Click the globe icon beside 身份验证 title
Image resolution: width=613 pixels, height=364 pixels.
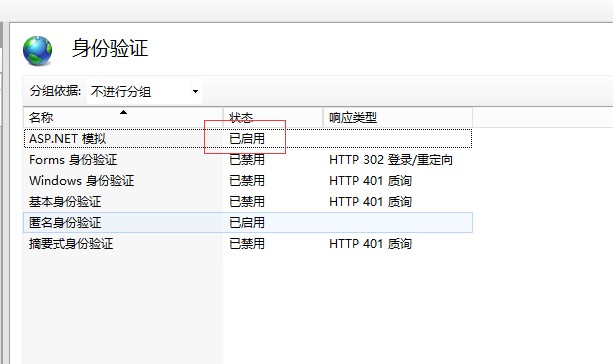coord(38,50)
